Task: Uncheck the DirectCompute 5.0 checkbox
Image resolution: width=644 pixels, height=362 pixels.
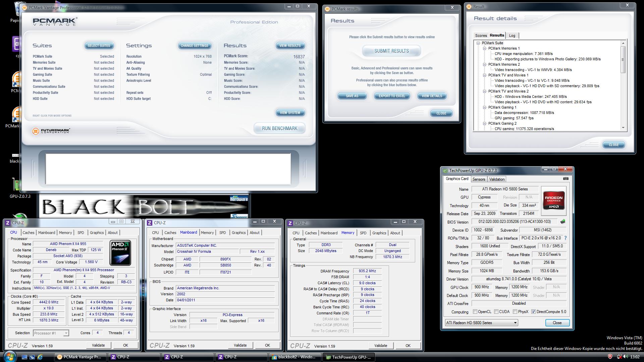Action: pyautogui.click(x=533, y=312)
